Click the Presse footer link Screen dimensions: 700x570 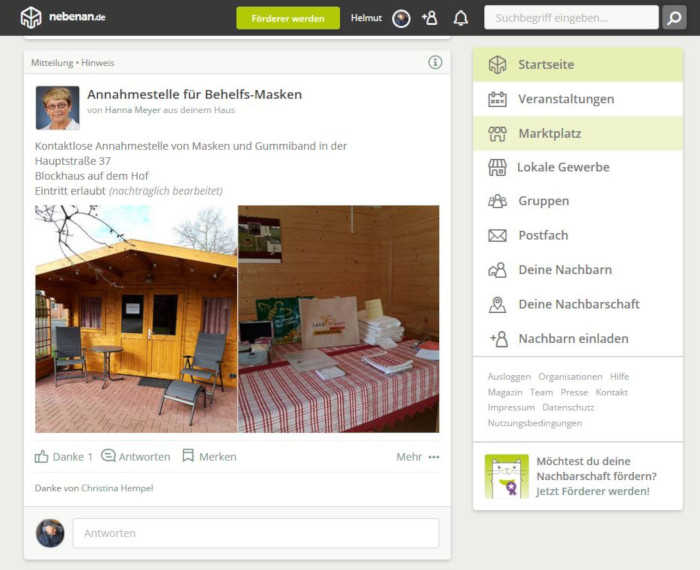pos(574,392)
